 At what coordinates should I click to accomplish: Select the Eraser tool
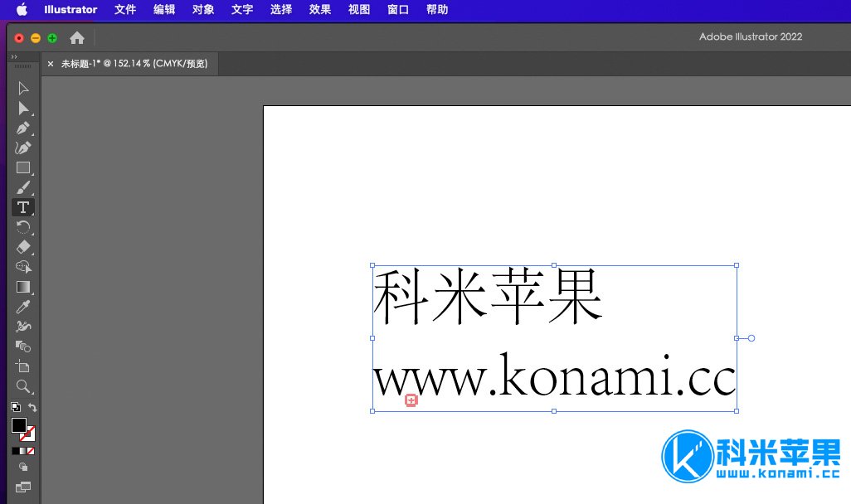[x=22, y=247]
